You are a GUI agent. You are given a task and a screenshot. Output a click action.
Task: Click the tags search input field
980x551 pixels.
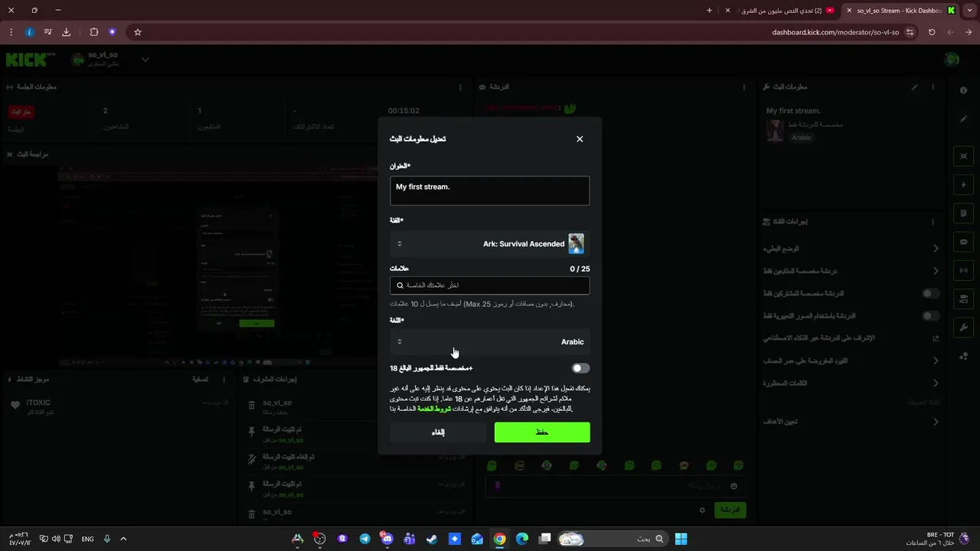490,285
